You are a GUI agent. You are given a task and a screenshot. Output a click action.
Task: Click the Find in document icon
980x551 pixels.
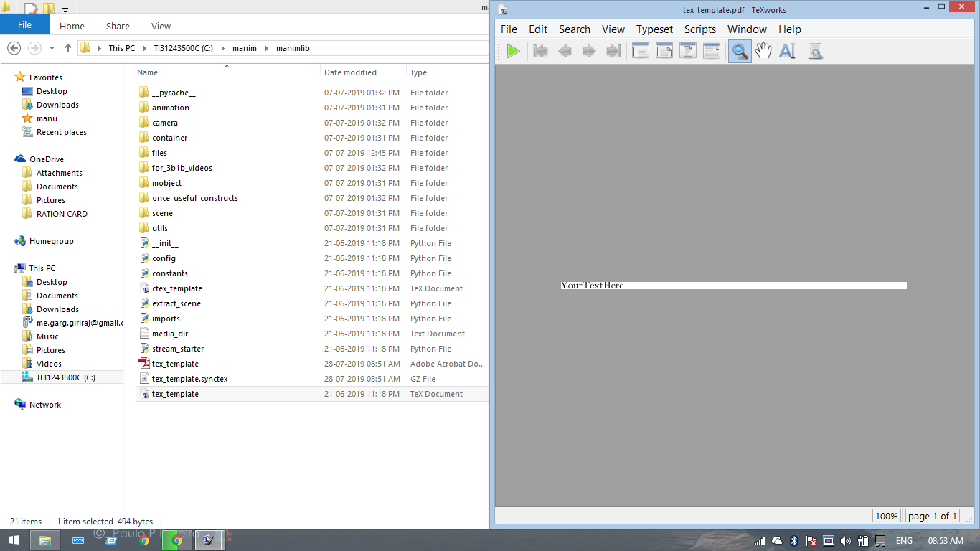point(816,51)
